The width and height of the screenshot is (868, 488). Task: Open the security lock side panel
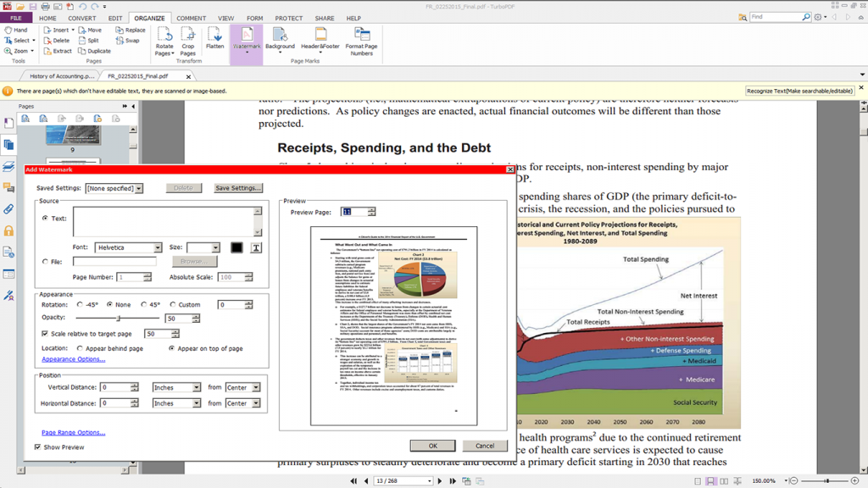[8, 230]
